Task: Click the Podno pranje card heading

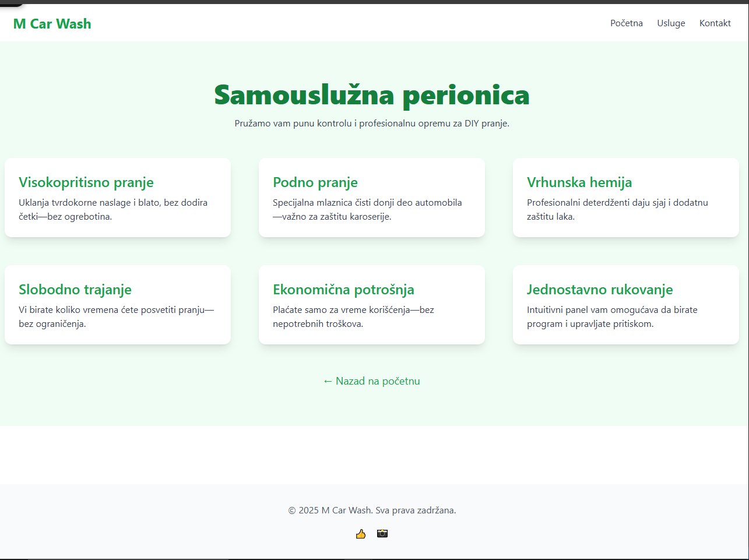Action: [315, 182]
